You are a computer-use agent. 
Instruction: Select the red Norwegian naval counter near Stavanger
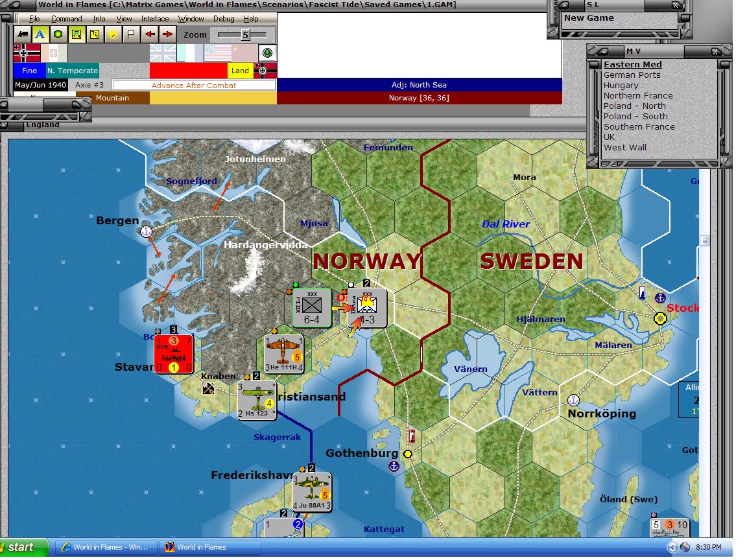click(x=174, y=354)
